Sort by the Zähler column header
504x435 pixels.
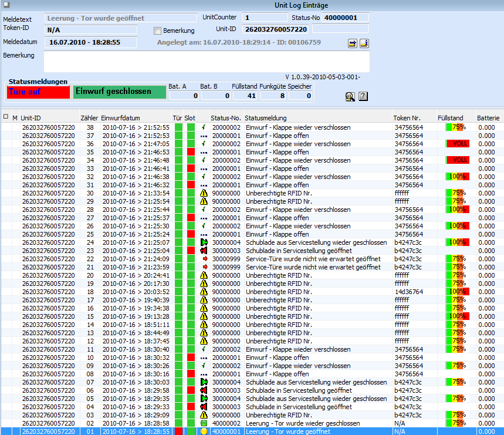tap(89, 118)
